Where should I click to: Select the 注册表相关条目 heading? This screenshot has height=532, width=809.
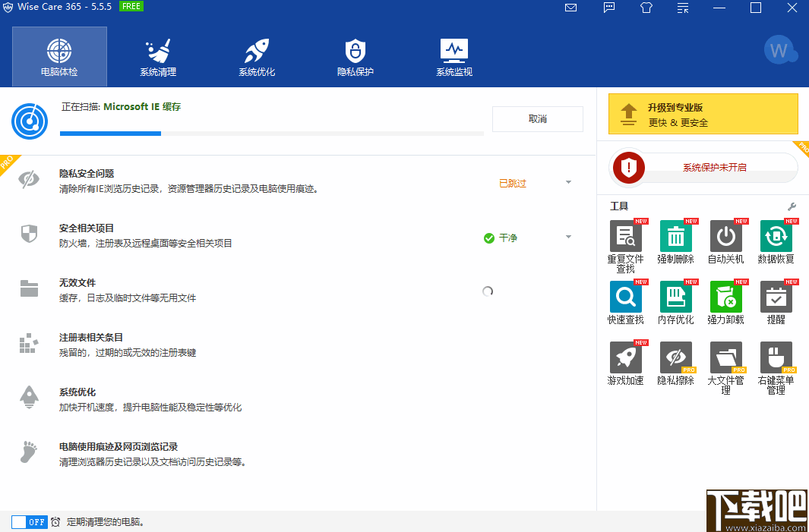91,338
